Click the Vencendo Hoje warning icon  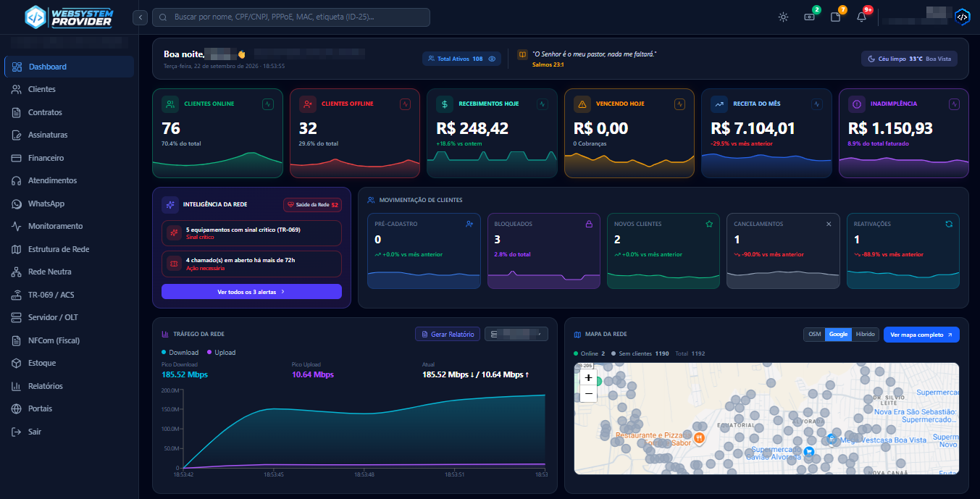[582, 104]
